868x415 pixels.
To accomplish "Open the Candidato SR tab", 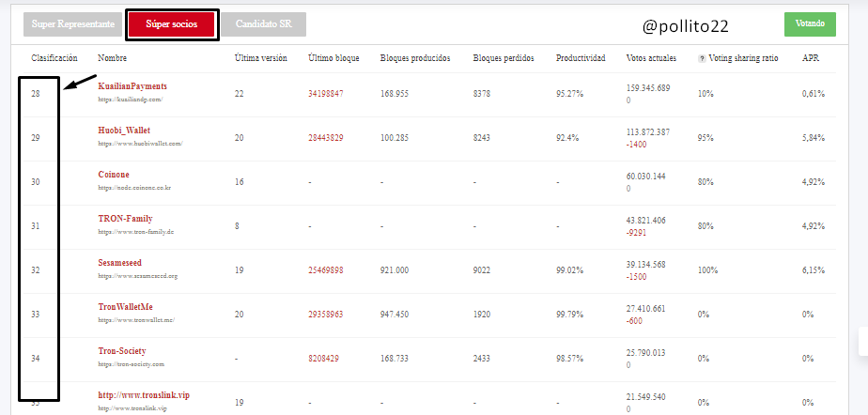I will click(263, 24).
